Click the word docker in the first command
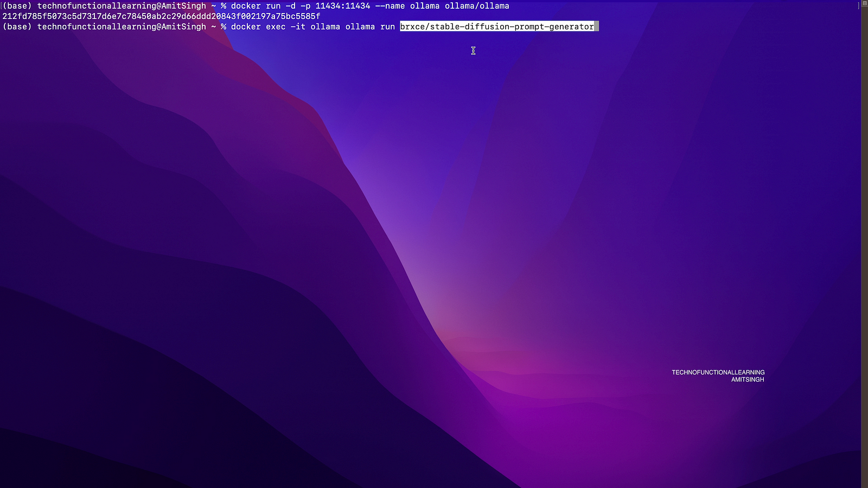Viewport: 868px width, 488px height. click(x=246, y=6)
